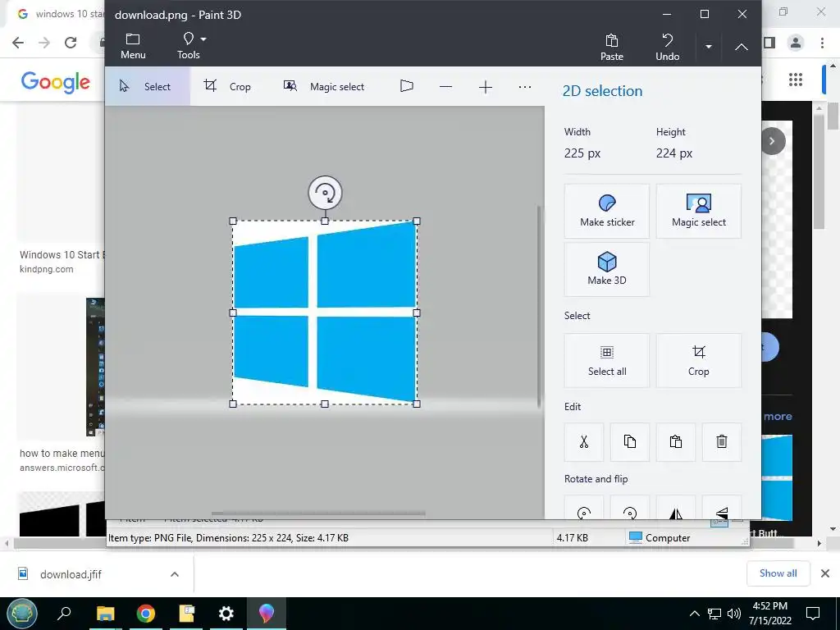Open Settings gear on taskbar
Image resolution: width=840 pixels, height=630 pixels.
[226, 613]
